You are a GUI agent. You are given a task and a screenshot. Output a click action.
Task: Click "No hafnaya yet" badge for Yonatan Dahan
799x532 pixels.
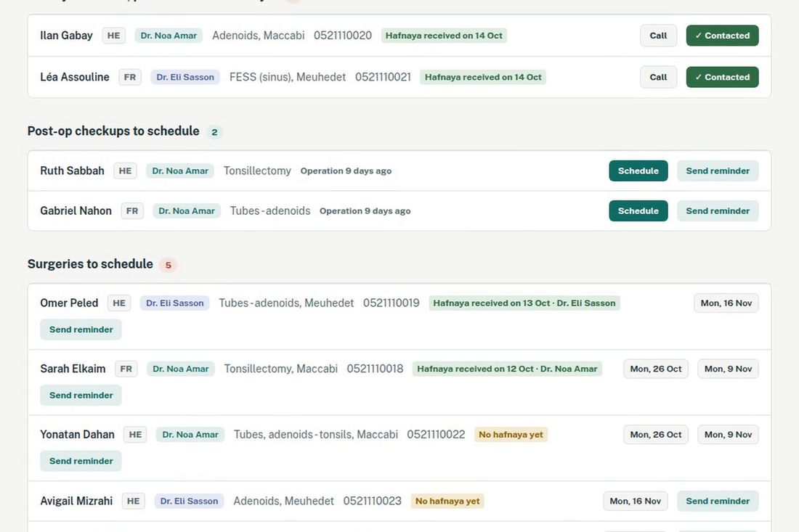point(511,435)
